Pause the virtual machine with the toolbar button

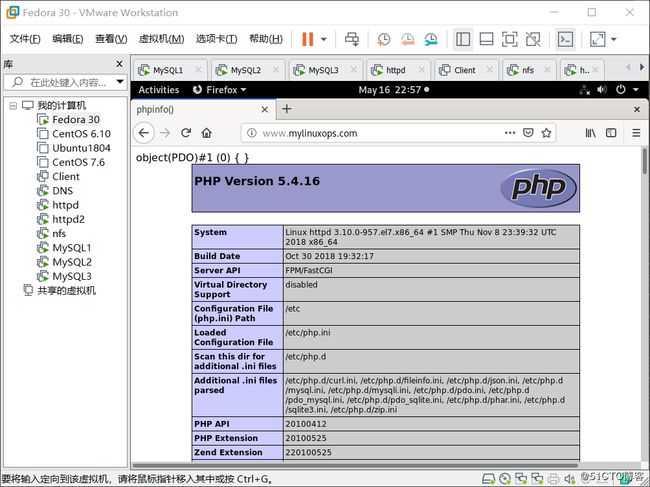(307, 39)
